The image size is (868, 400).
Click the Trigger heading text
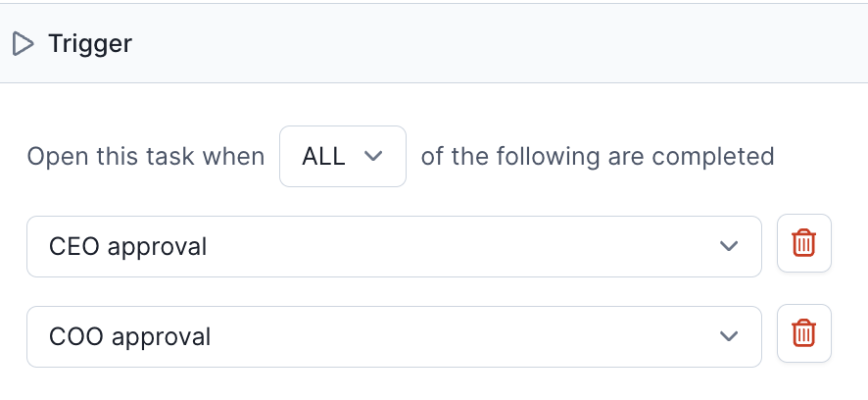click(x=90, y=43)
